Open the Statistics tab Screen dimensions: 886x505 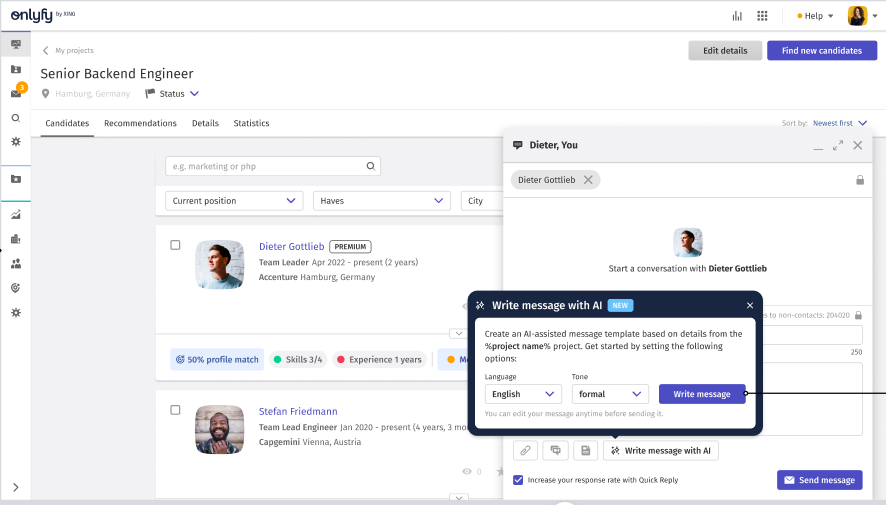[251, 123]
